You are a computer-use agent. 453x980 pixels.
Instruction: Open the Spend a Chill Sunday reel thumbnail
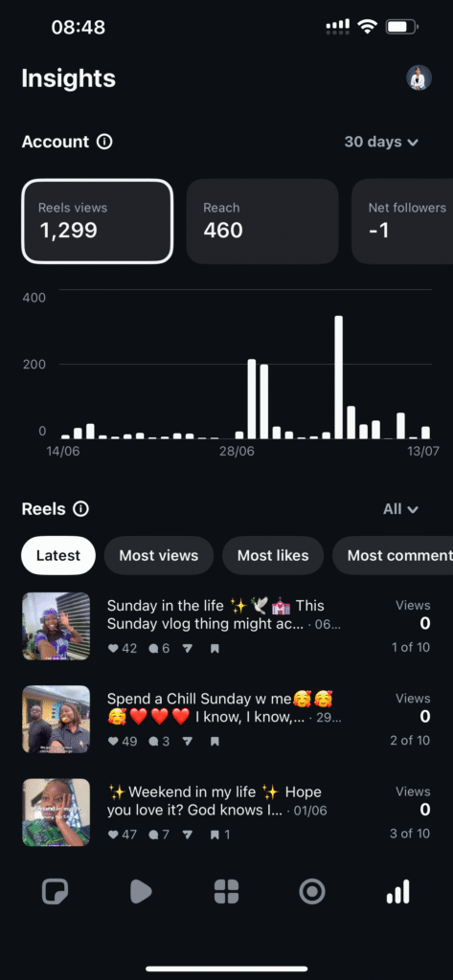coord(57,720)
